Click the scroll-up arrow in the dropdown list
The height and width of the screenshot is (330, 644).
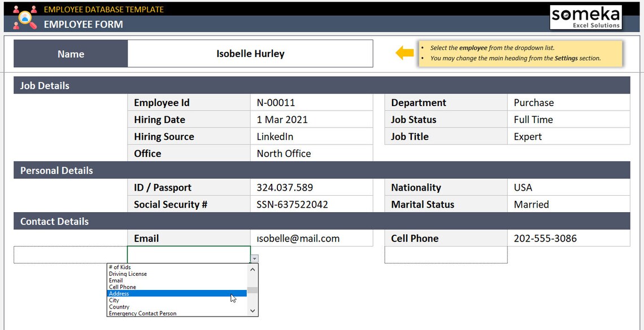coord(253,269)
